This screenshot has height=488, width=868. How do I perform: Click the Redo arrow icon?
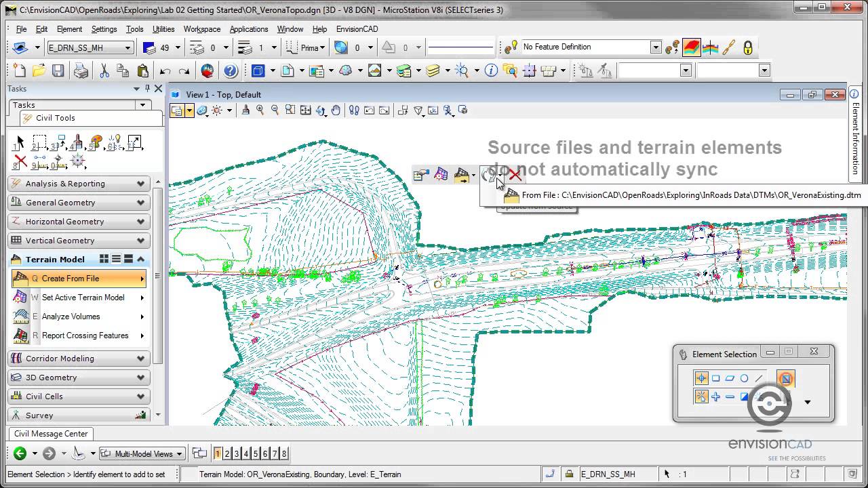pos(184,71)
